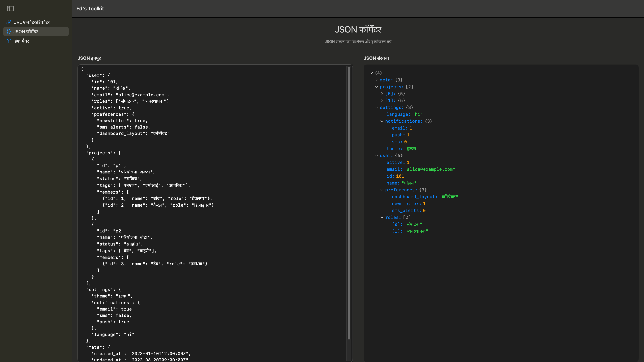Collapse the settings: {3} node
The image size is (644, 362).
[x=377, y=107]
